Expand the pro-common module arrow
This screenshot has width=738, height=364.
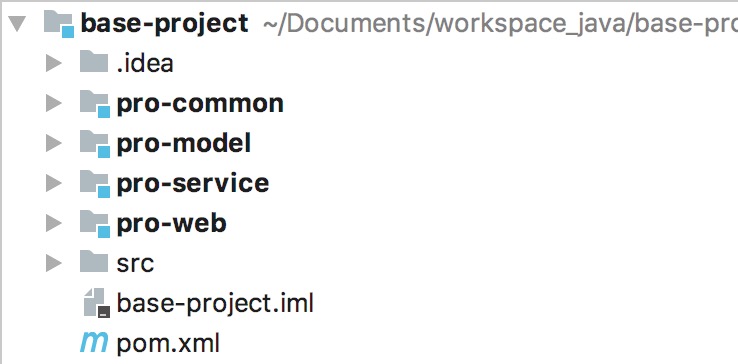click(x=54, y=103)
